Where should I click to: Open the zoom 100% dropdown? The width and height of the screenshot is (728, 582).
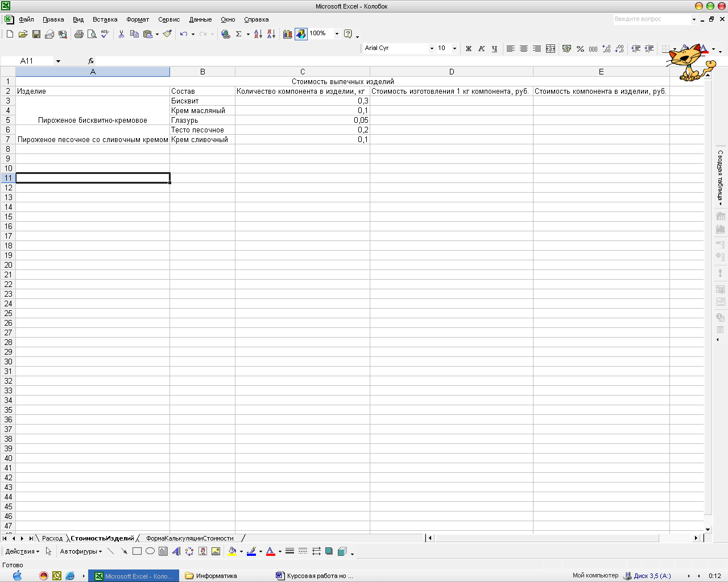(337, 34)
